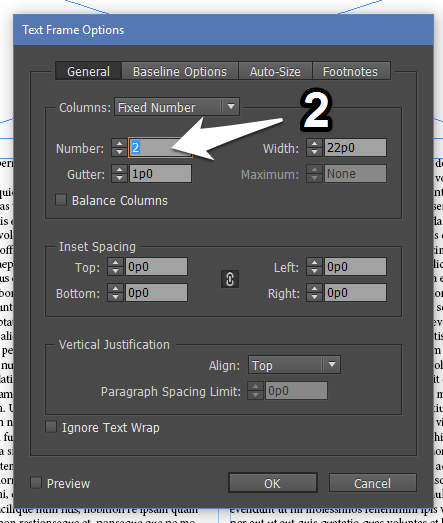This screenshot has width=443, height=523.
Task: Open the Footnotes tab
Action: pyautogui.click(x=351, y=71)
